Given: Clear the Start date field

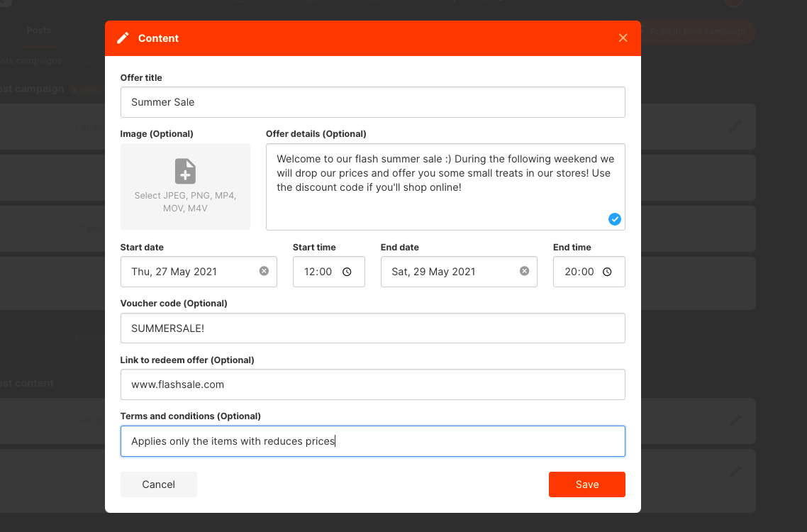Looking at the screenshot, I should tap(264, 271).
